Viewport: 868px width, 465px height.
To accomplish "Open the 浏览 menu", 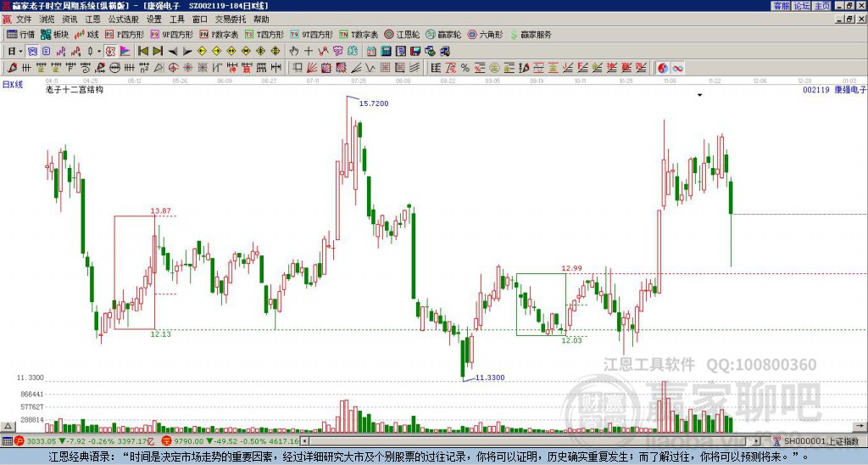I will pyautogui.click(x=47, y=20).
